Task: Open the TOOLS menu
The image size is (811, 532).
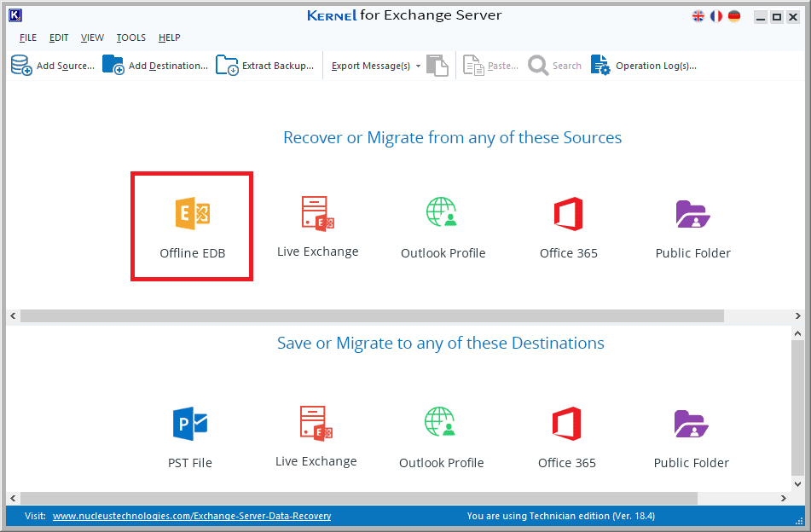Action: 130,38
